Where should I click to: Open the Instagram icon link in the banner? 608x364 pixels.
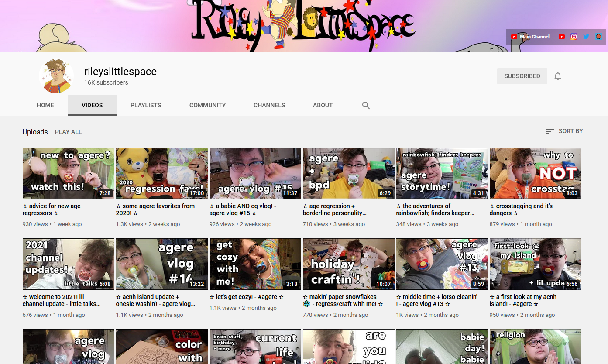[574, 37]
